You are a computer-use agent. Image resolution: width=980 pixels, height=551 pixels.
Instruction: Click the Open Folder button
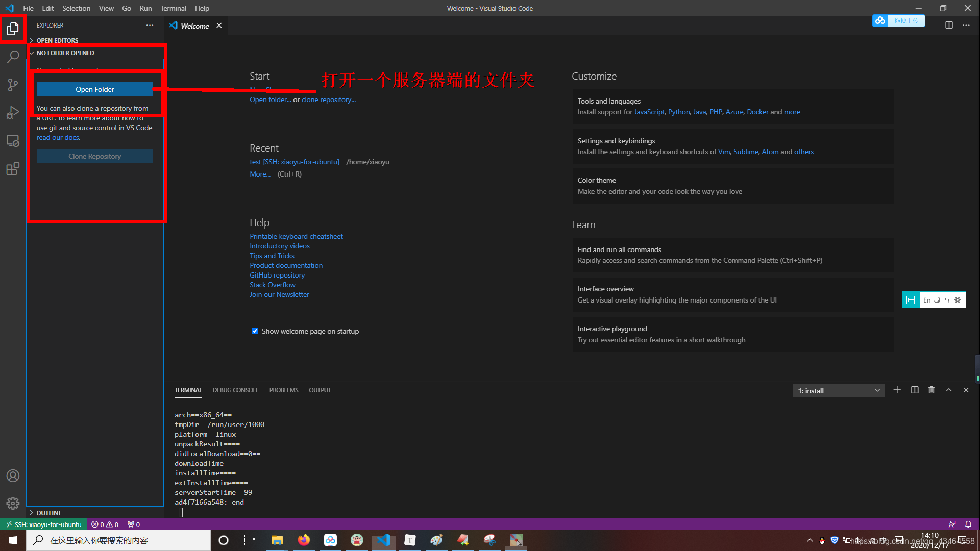(x=94, y=89)
